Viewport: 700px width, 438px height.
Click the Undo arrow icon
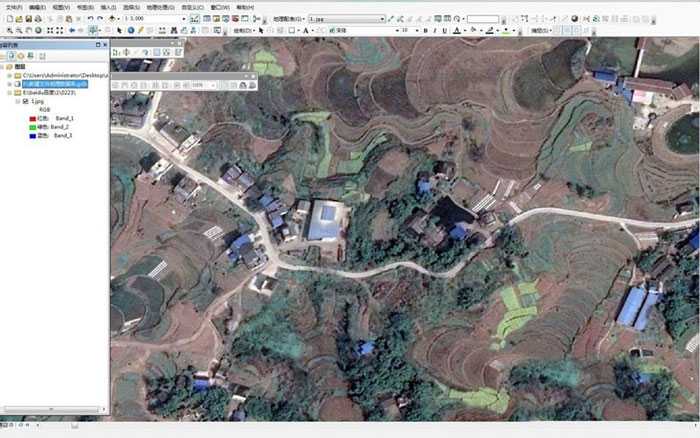91,18
